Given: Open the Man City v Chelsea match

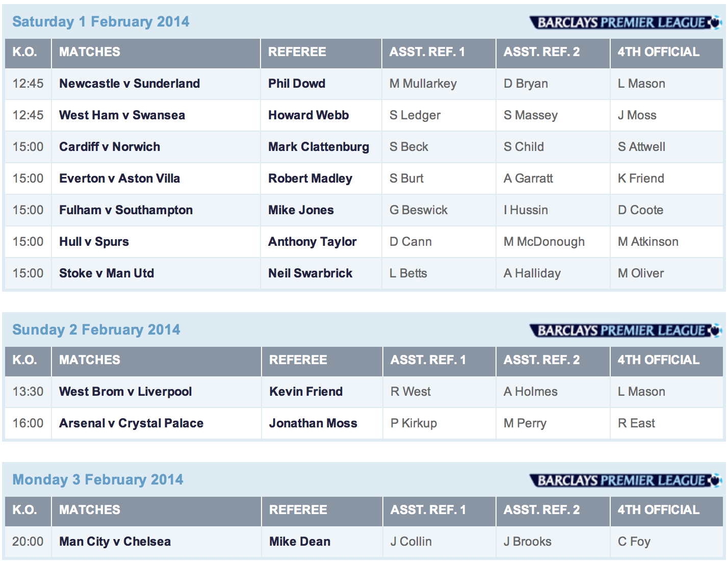Looking at the screenshot, I should 115,542.
